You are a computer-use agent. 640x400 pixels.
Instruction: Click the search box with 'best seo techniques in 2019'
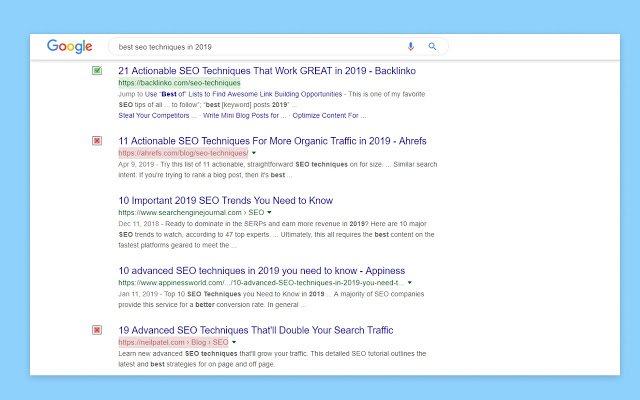coord(278,47)
